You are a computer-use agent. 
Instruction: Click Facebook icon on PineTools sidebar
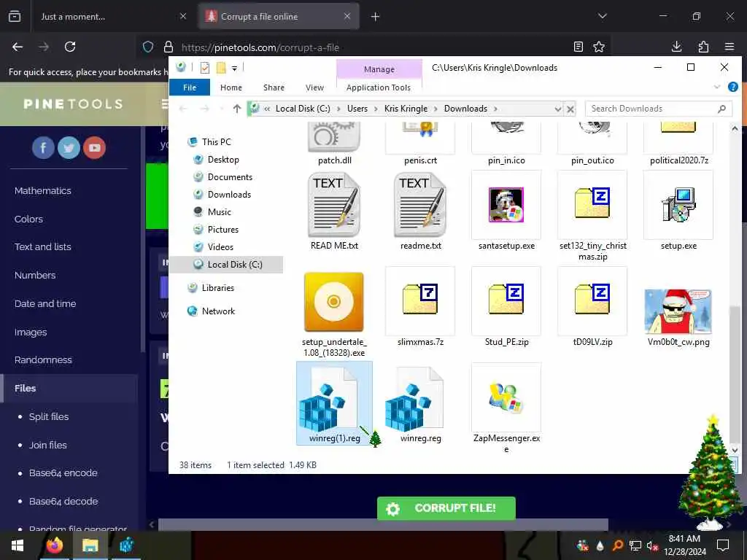tap(43, 147)
